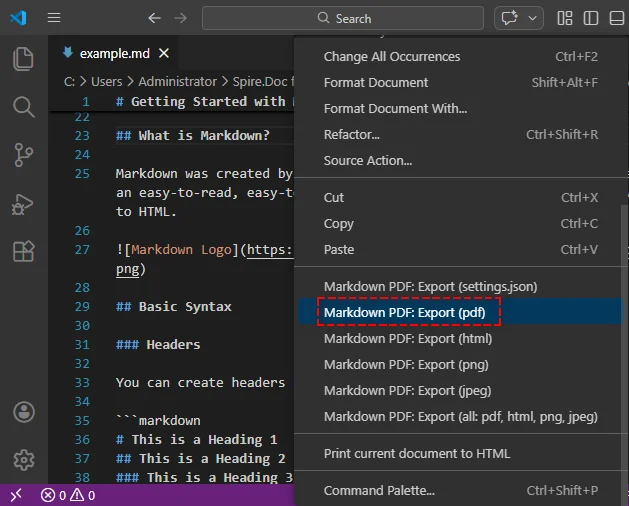Image resolution: width=629 pixels, height=506 pixels.
Task: Choose Print current document to HTML
Action: (461, 453)
